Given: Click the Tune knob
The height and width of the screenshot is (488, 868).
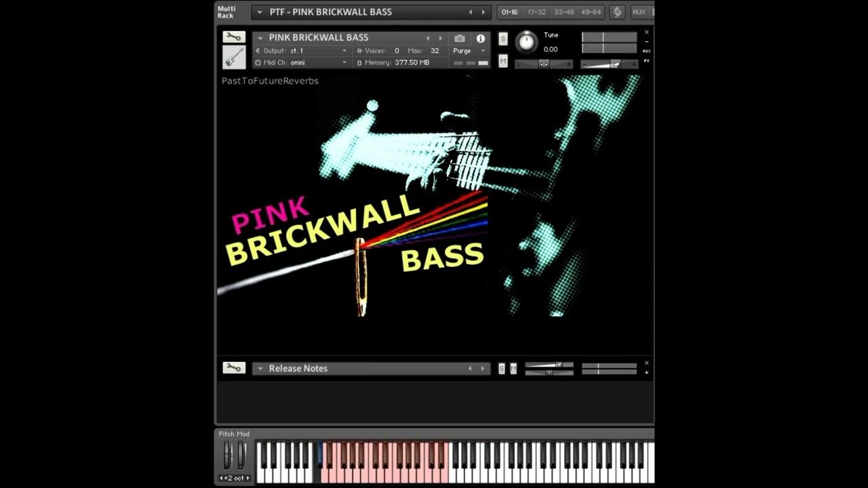Looking at the screenshot, I should pos(526,42).
